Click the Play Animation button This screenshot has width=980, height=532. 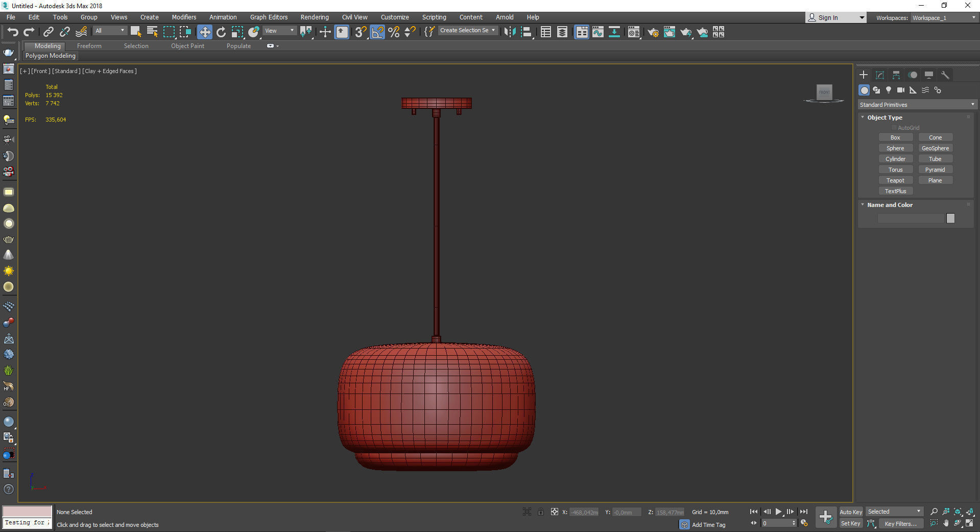point(778,512)
